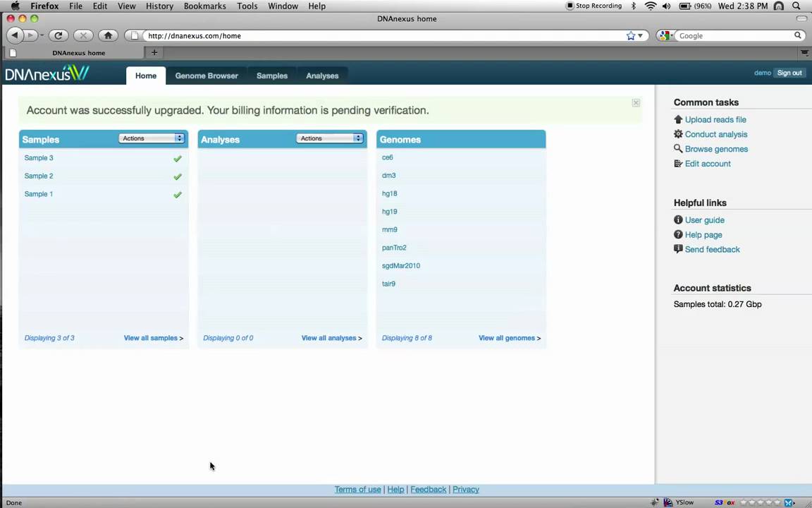Image resolution: width=812 pixels, height=508 pixels.
Task: Click the Sample 2 green checkmark
Action: point(178,176)
